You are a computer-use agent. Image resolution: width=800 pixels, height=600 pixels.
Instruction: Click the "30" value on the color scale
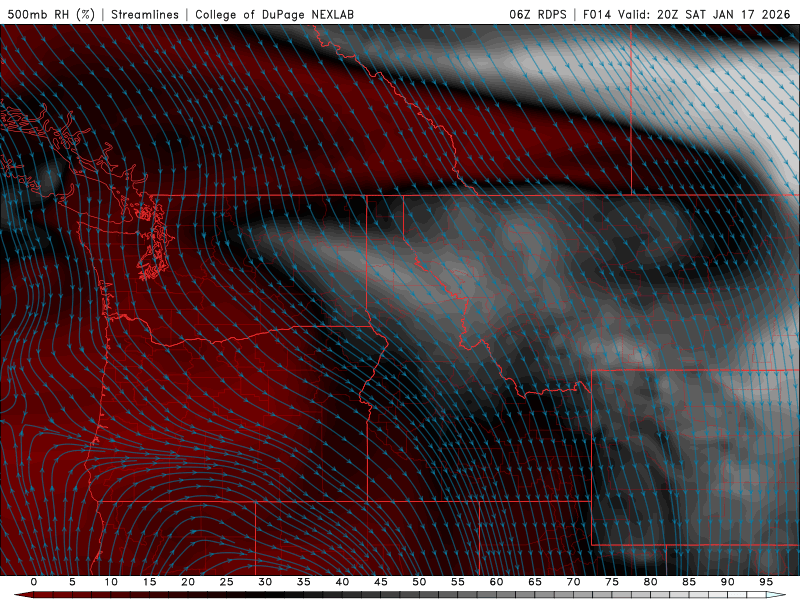coord(265,582)
